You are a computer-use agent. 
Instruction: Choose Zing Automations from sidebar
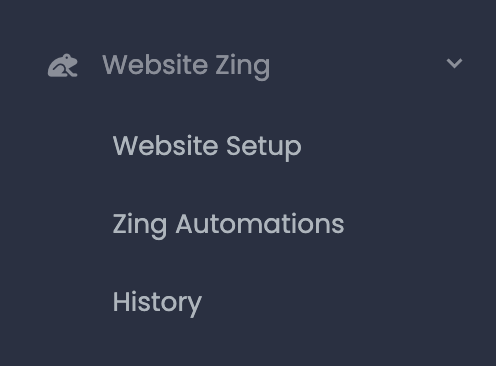(228, 225)
